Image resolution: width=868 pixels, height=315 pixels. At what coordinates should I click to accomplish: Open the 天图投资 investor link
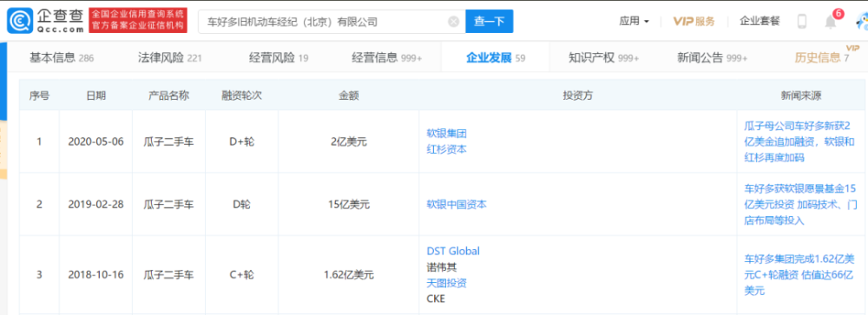(446, 284)
